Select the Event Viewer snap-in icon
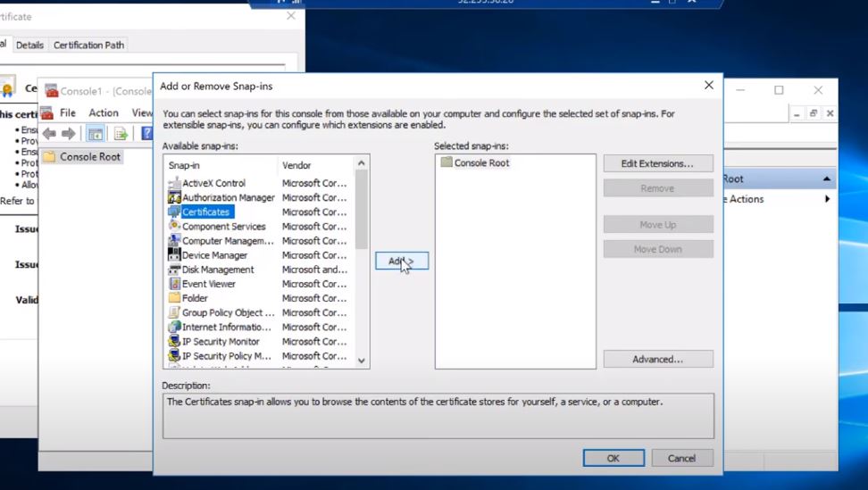 tap(174, 284)
